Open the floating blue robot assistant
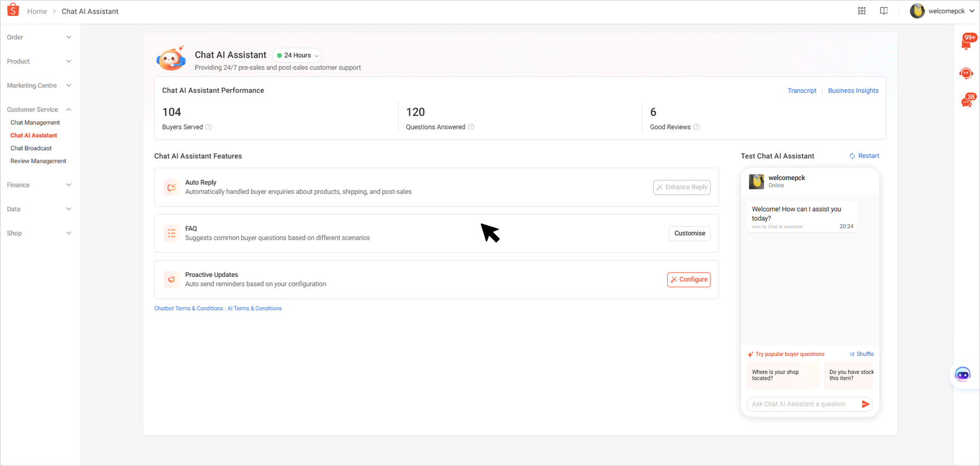Image resolution: width=980 pixels, height=466 pixels. (962, 375)
